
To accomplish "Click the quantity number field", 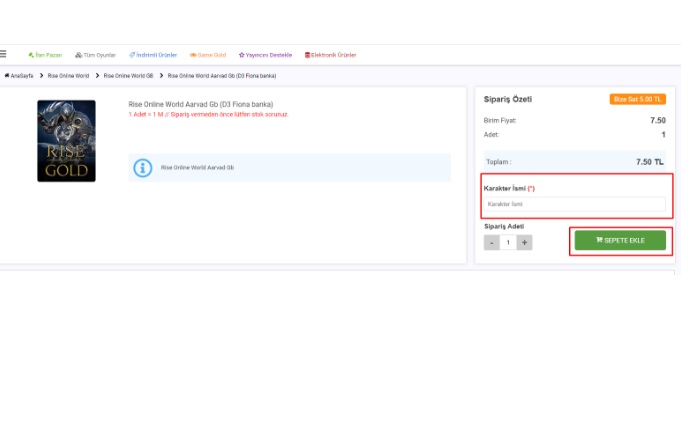I will [508, 242].
